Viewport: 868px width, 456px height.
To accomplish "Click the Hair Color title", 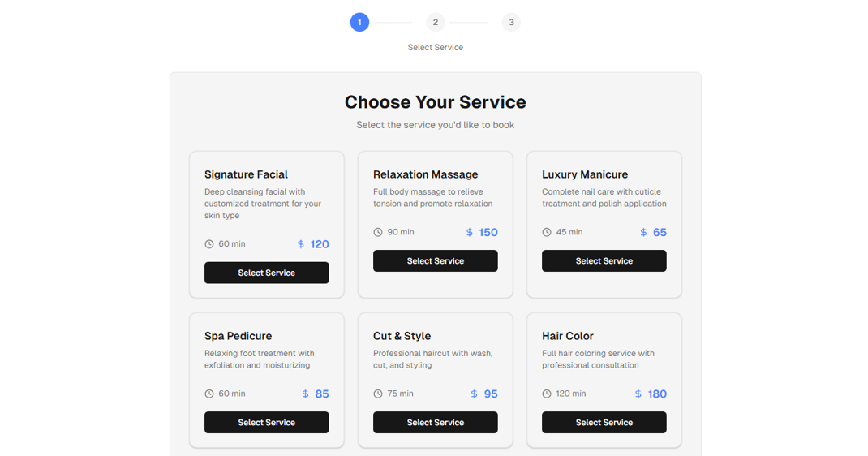I will click(x=567, y=336).
